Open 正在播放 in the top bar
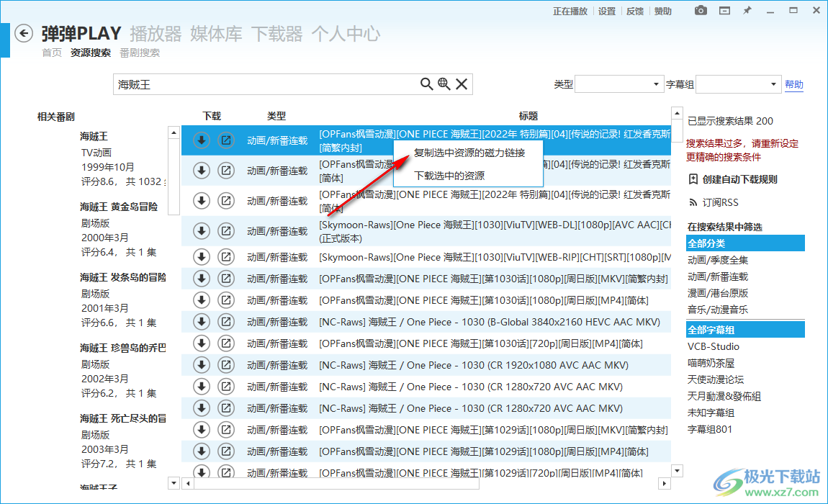 570,11
